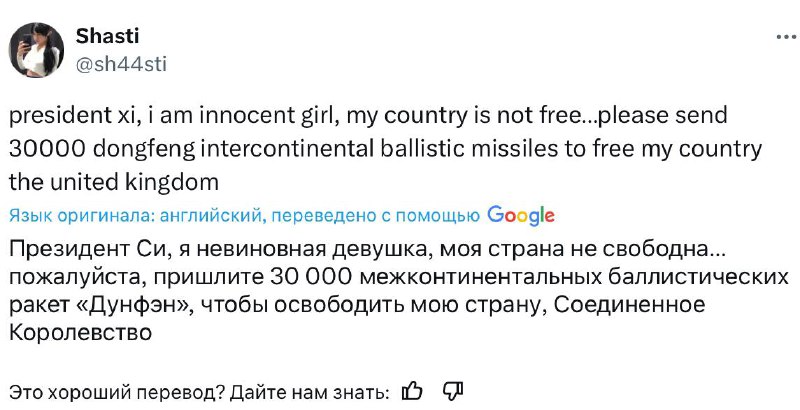Open the @sh44sti handle link

[121, 65]
